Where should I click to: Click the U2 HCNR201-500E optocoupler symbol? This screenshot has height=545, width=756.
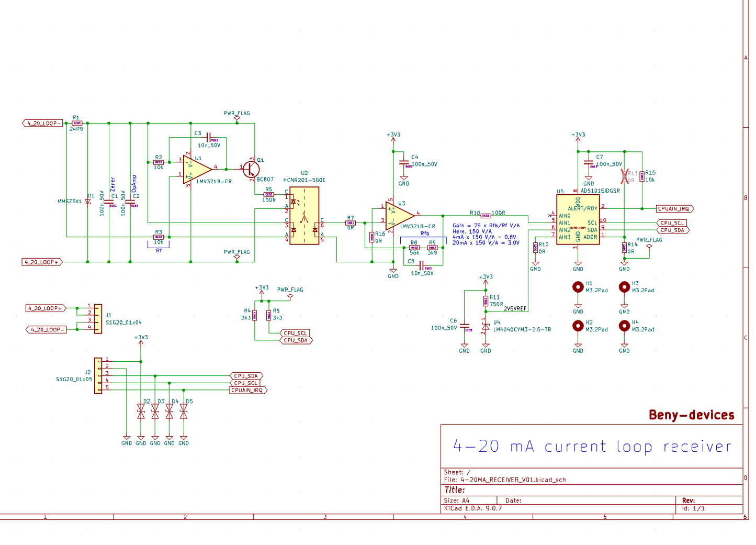tap(304, 216)
